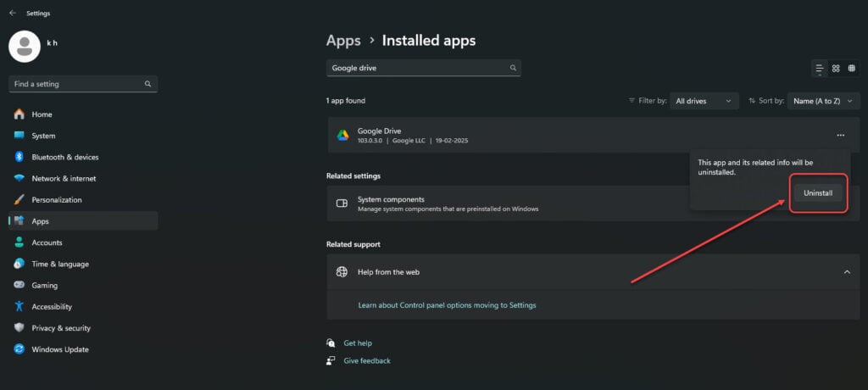Click the 'Installed apps' heading

click(428, 41)
